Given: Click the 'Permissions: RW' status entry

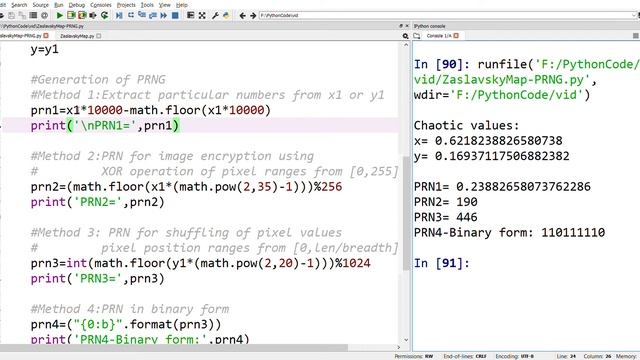Looking at the screenshot, I should 414,356.
